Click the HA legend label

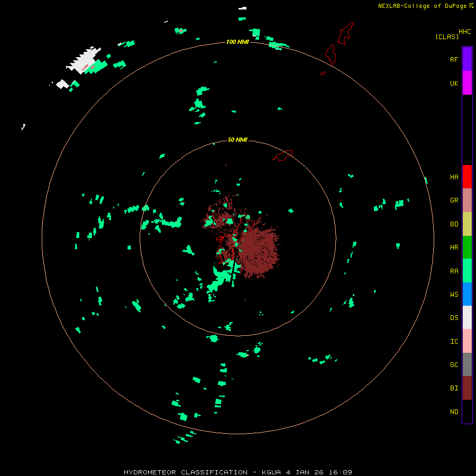[x=454, y=177]
